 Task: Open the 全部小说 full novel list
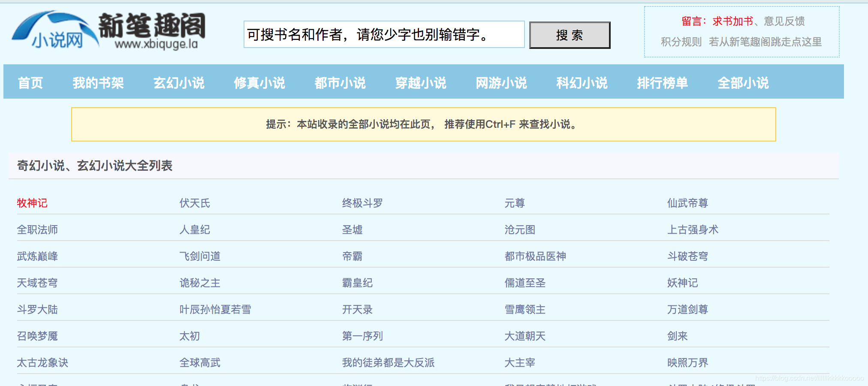[x=743, y=82]
